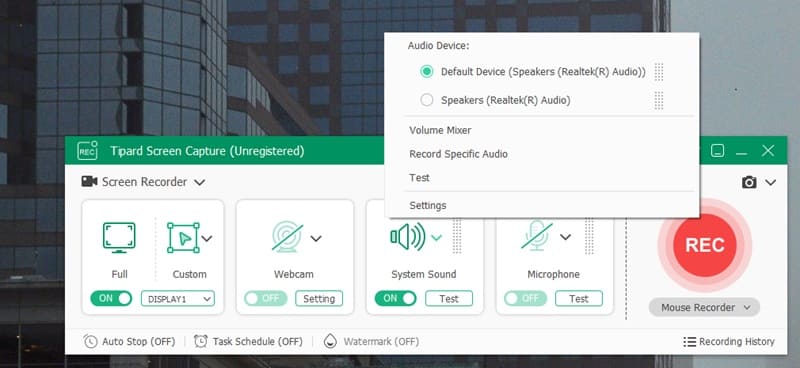Open the Screen Recorder mode dropdown

pyautogui.click(x=199, y=182)
